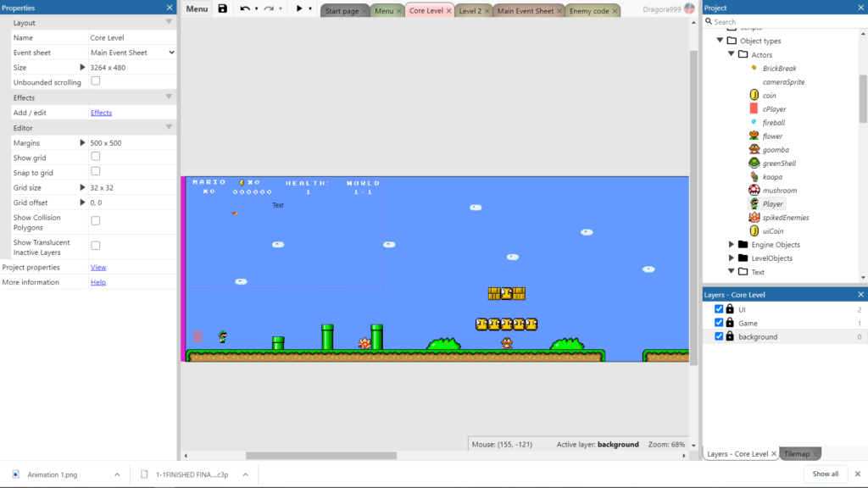The width and height of the screenshot is (868, 488).
Task: Click the vertical scrollbar of layout view
Action: click(x=693, y=208)
